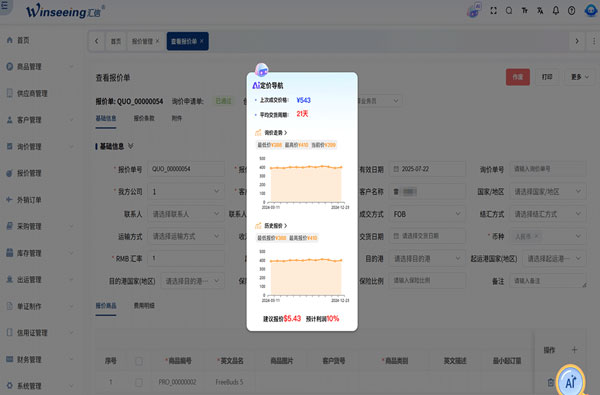The height and width of the screenshot is (395, 600).
Task: Click the 报价管理 sidebar icon
Action: pos(10,173)
